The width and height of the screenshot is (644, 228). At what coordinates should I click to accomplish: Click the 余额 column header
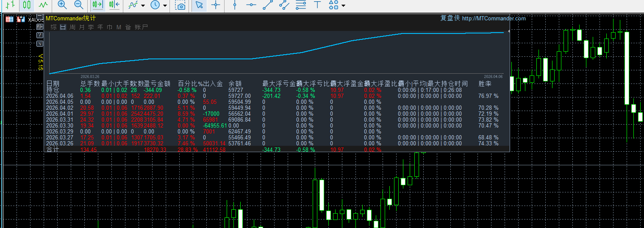click(x=235, y=84)
